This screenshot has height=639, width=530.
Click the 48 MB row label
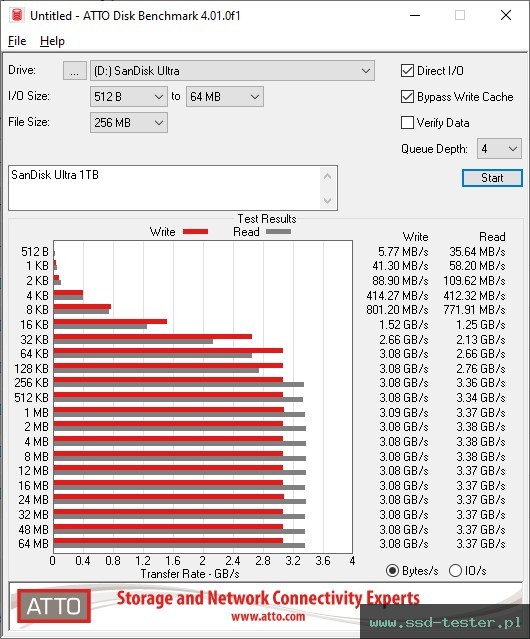coord(33,529)
